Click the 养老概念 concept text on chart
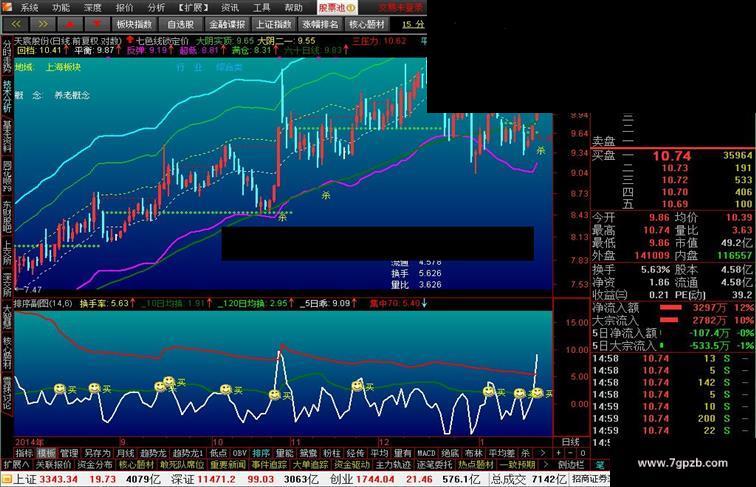 72,95
